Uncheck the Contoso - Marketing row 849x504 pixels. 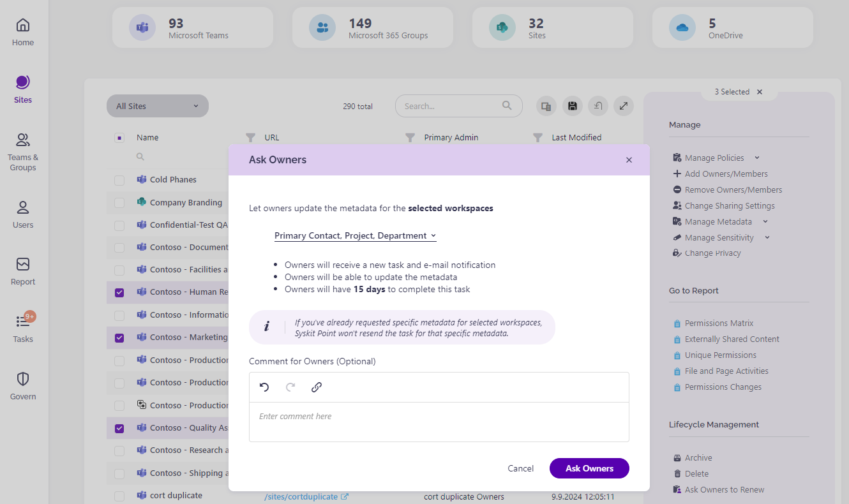coord(119,337)
